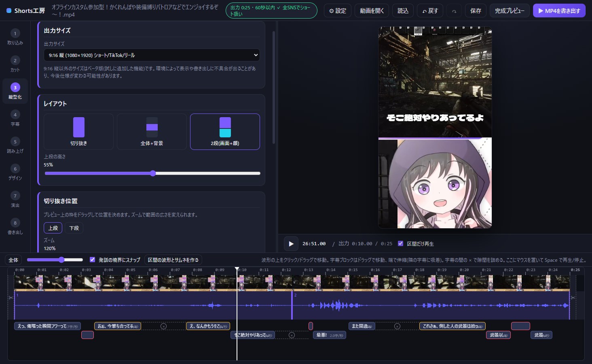Export video with MP4を書き出す button
The width and height of the screenshot is (592, 364).
(x=559, y=11)
